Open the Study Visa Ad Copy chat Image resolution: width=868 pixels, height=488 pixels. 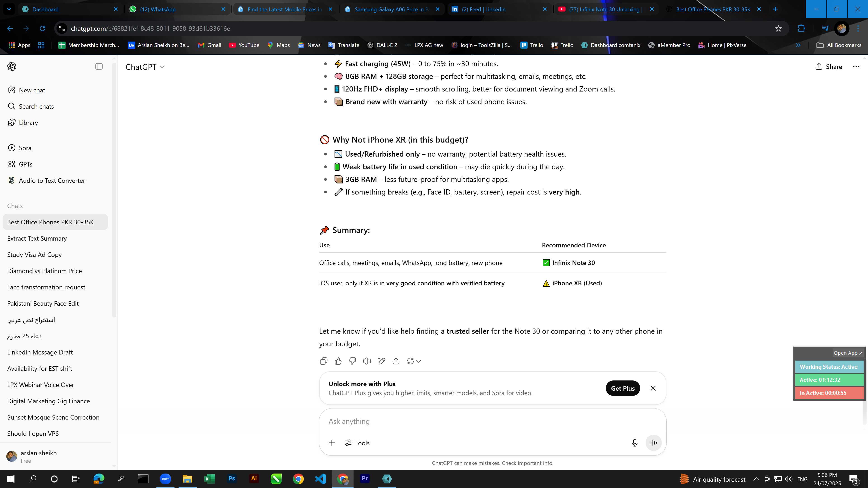56,255
